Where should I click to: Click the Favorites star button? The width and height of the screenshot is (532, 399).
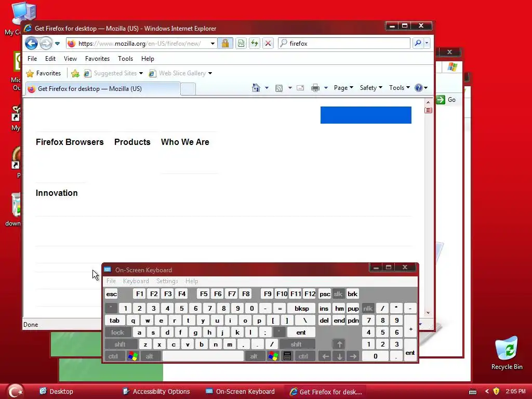point(44,73)
